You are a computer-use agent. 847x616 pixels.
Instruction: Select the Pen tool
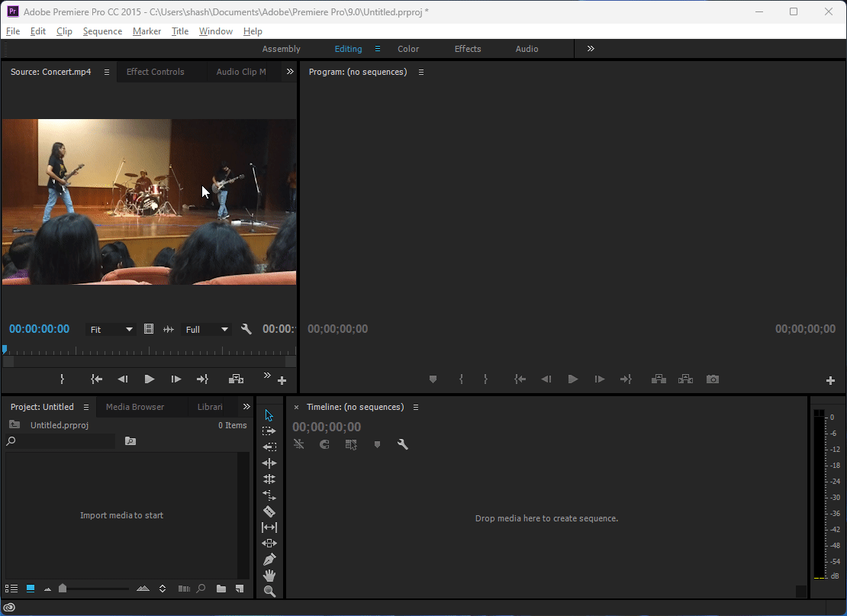269,560
